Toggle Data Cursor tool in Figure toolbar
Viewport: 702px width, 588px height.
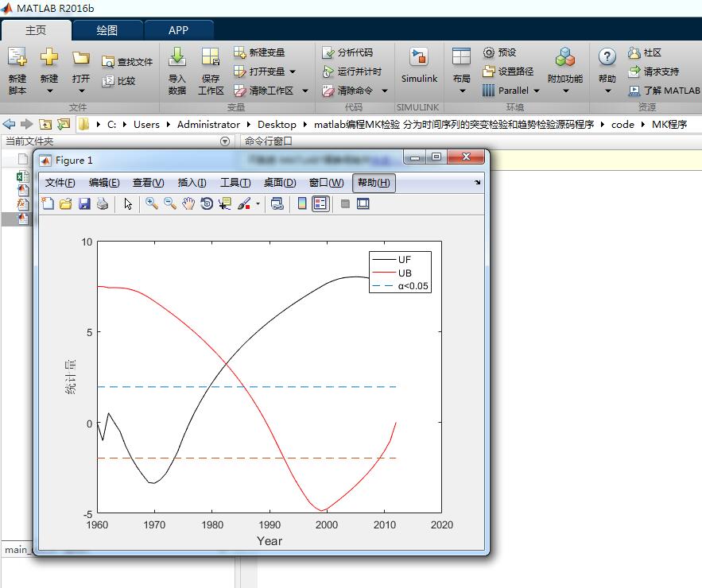click(x=225, y=203)
